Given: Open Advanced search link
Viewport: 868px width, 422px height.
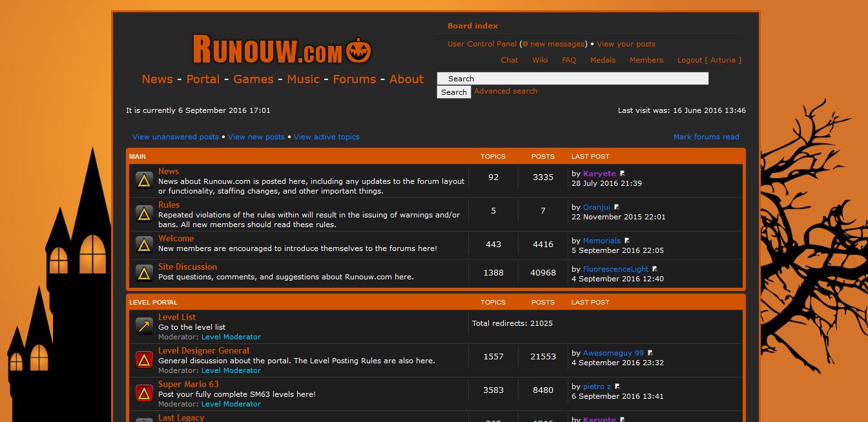Looking at the screenshot, I should 505,91.
